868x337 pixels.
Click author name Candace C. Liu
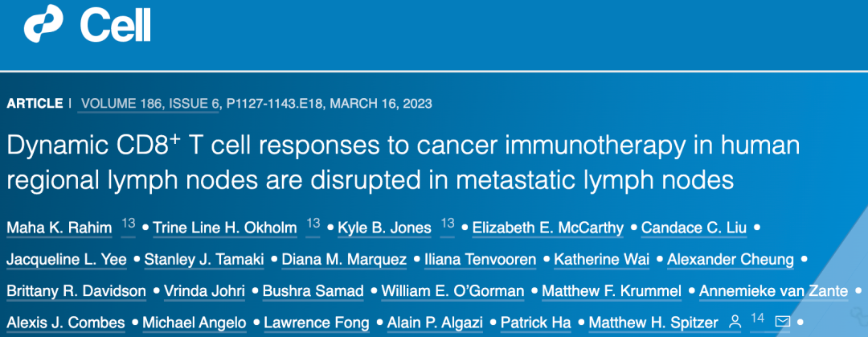tap(694, 228)
